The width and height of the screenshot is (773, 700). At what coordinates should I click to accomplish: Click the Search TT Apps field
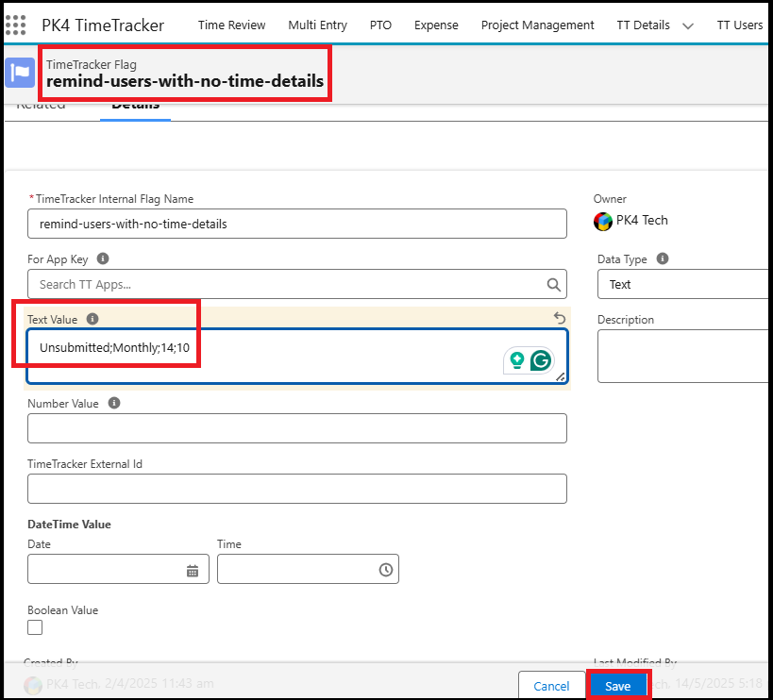[297, 284]
